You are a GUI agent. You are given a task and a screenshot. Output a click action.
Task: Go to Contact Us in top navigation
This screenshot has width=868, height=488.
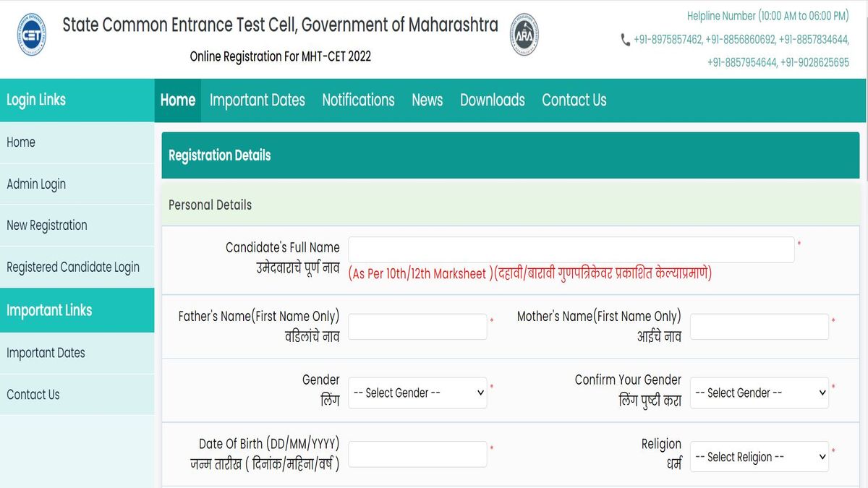574,100
